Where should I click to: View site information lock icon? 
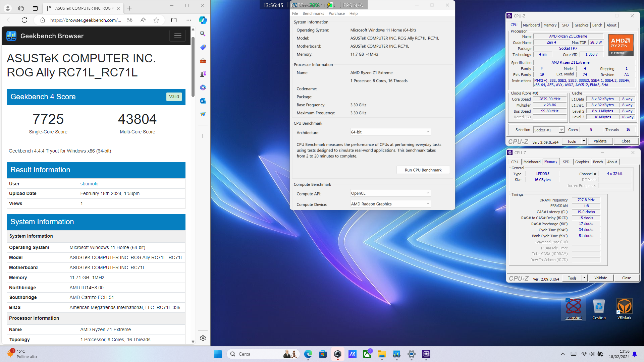tap(43, 20)
